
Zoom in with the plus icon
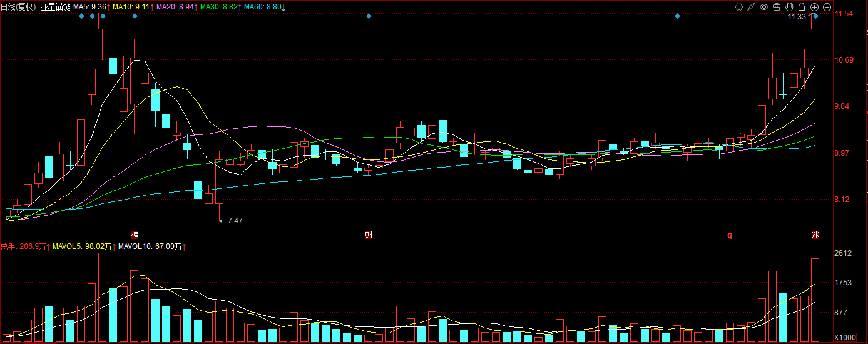[x=814, y=7]
